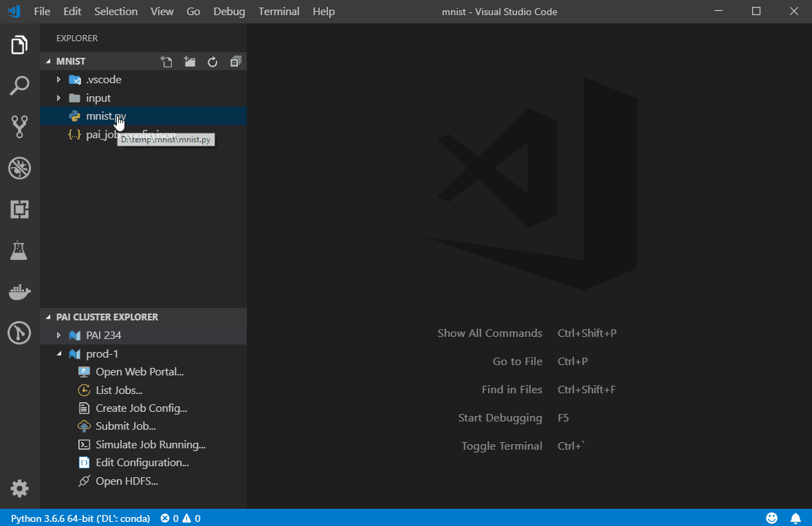Open the Terminal menu
The height and width of the screenshot is (526, 812).
(278, 12)
